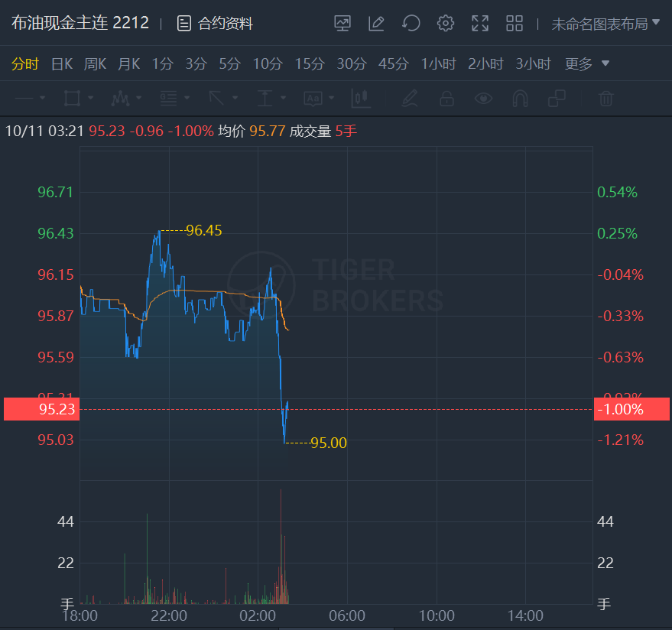
Task: Open the multi-chart grid layout icon
Action: (515, 23)
